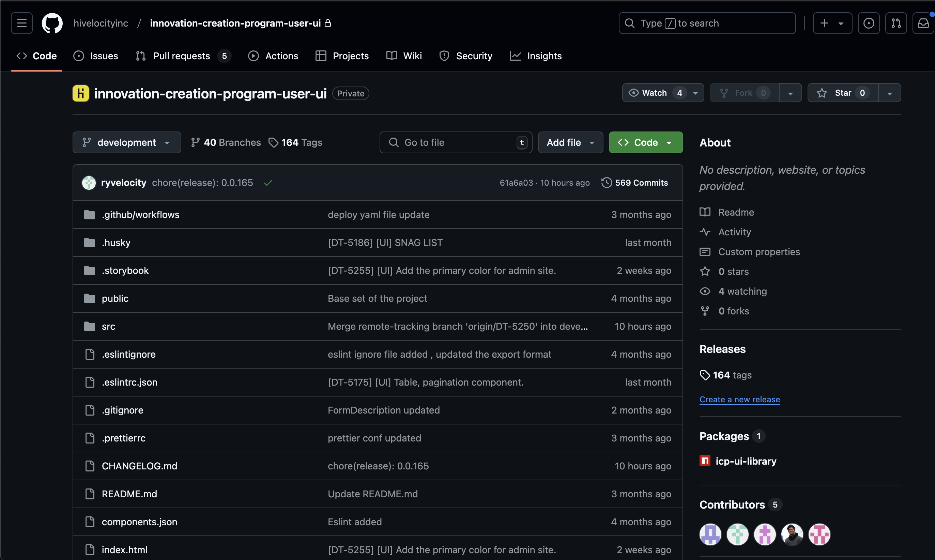Open your Issues via the header circle icon
The image size is (935, 560).
tap(869, 23)
